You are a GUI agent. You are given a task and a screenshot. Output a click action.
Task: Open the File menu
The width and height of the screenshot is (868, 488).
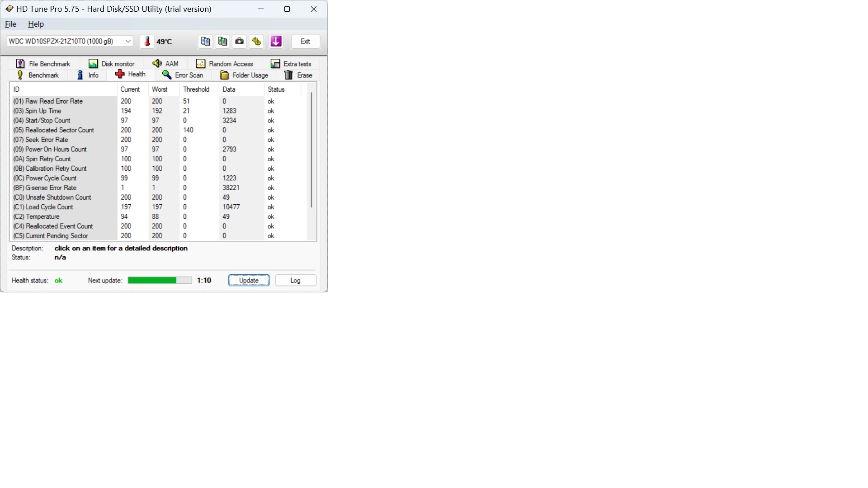11,24
